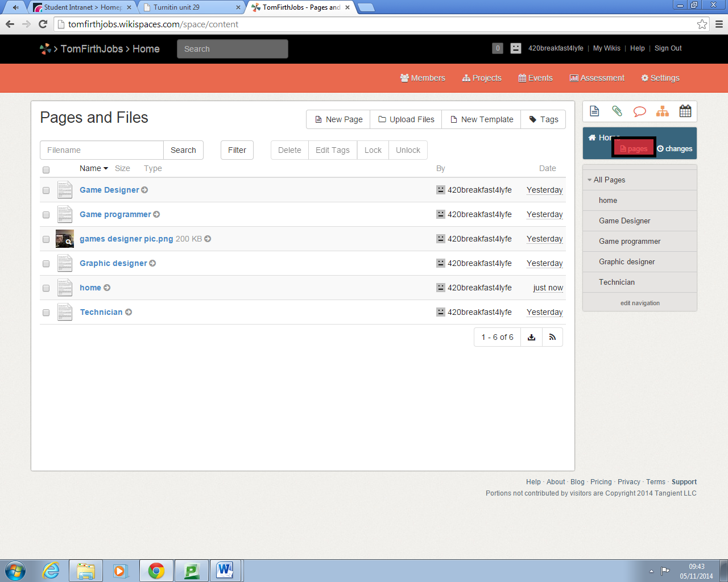Reload the page with Chrome refresh icon
This screenshot has width=728, height=582.
coord(43,24)
